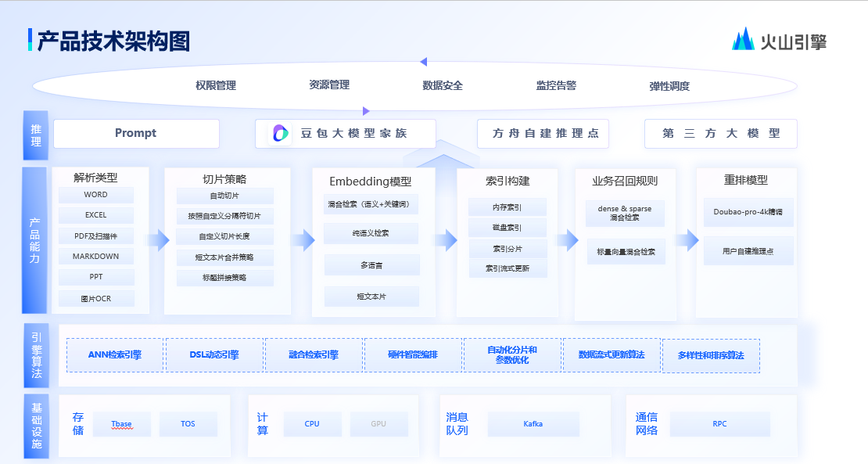Click the Embedding模型 column heading
The image size is (868, 464).
pyautogui.click(x=371, y=182)
